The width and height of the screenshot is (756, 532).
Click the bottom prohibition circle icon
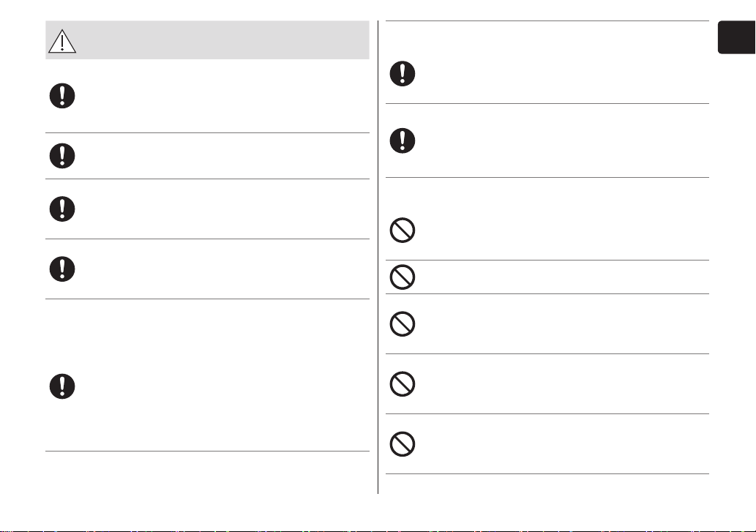(403, 443)
